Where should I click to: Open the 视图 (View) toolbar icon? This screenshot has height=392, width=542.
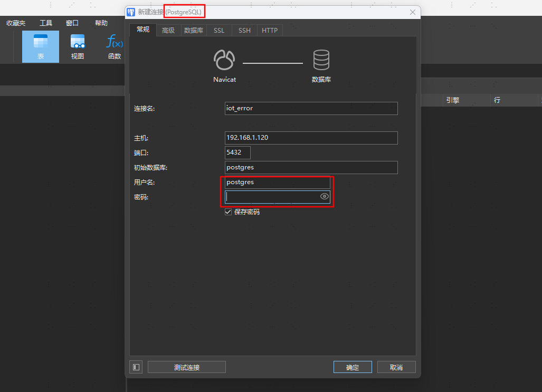coord(78,46)
